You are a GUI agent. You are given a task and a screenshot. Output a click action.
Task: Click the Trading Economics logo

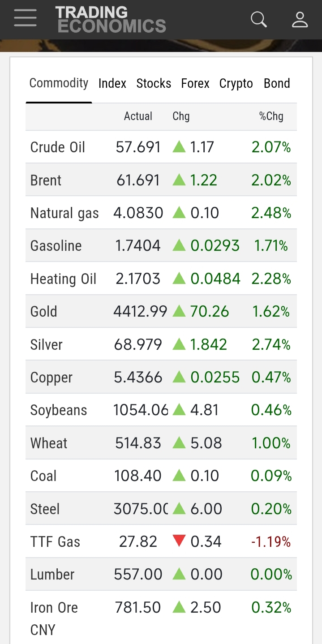[x=111, y=19]
